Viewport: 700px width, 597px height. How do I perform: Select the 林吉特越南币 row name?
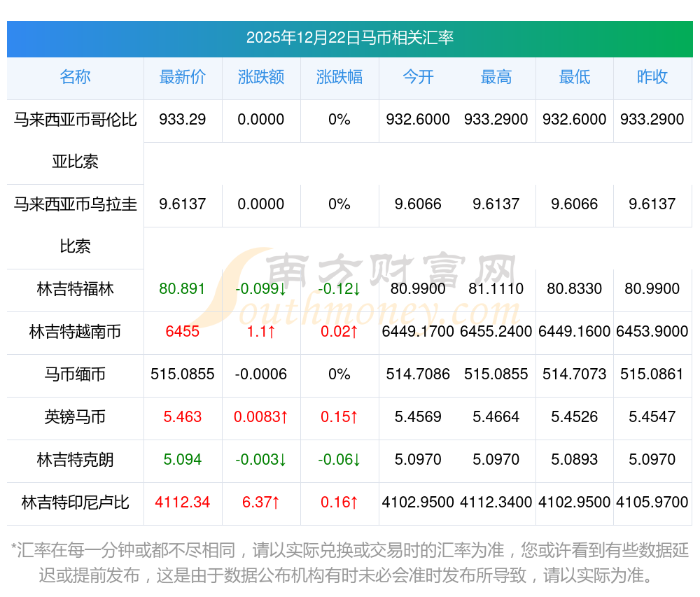click(x=75, y=332)
